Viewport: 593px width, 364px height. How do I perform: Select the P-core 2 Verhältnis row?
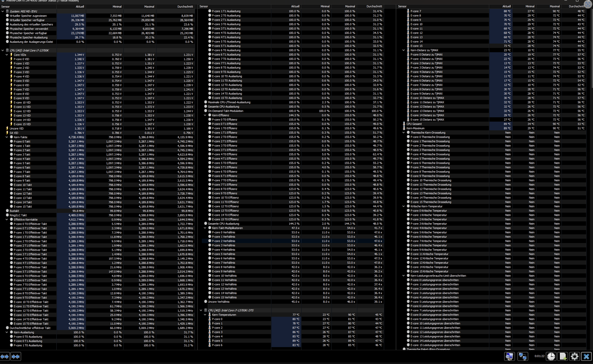pyautogui.click(x=224, y=241)
